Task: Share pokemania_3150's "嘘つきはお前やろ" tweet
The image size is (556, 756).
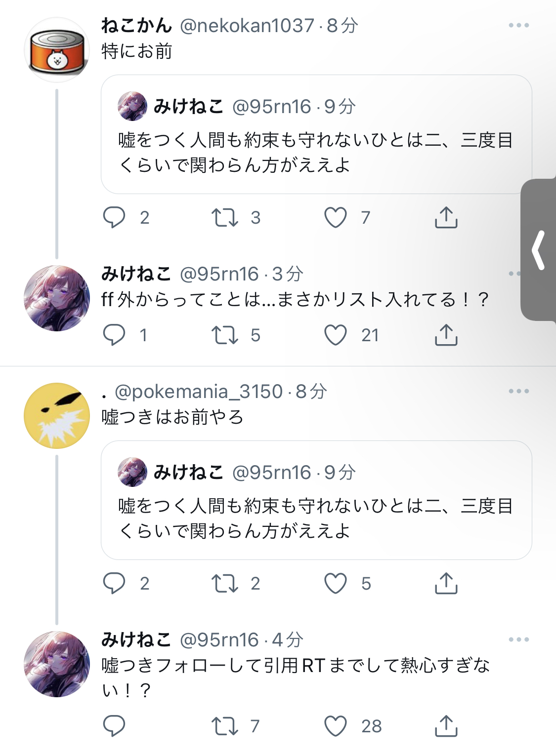Action: point(446,583)
